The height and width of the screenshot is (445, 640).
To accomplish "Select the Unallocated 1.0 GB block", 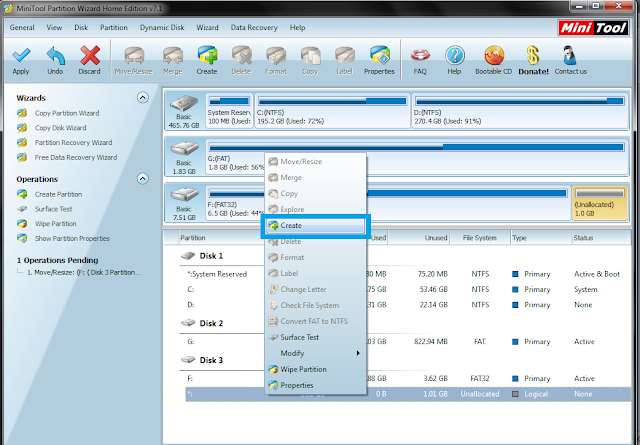I will (x=600, y=203).
